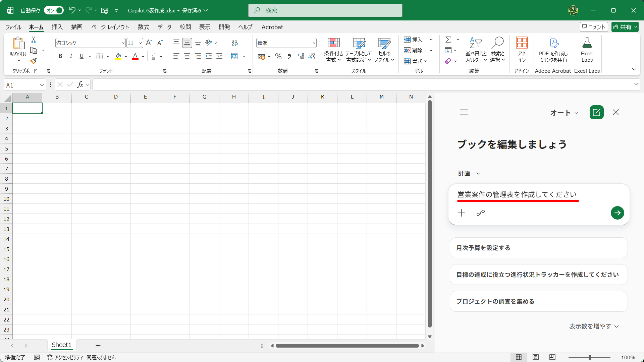Toggle center horizontal alignment
The height and width of the screenshot is (362, 644).
187,56
